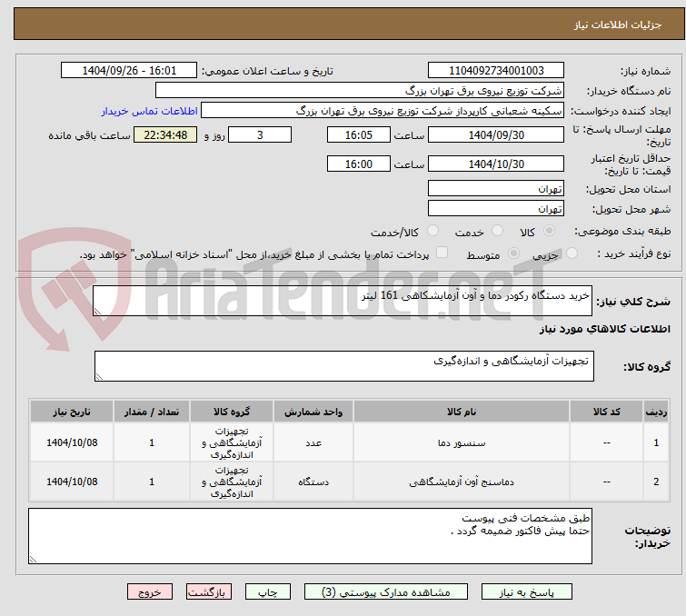Screen dimensions: 686x616
Task: Click the response deadline date 1404/09/30
Action: click(x=496, y=134)
